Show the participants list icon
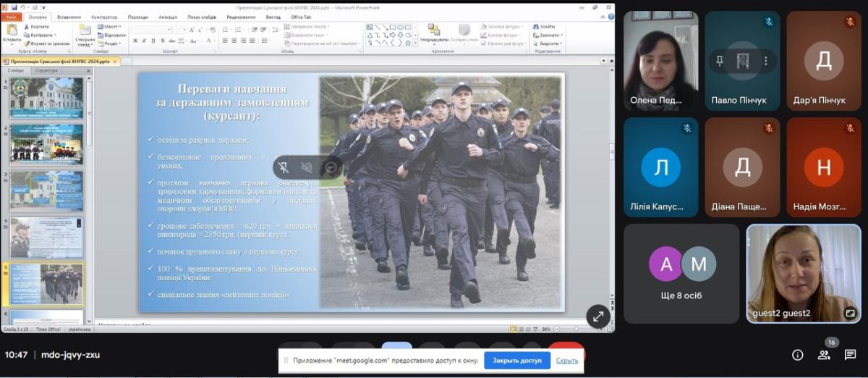This screenshot has height=378, width=868. [x=824, y=355]
